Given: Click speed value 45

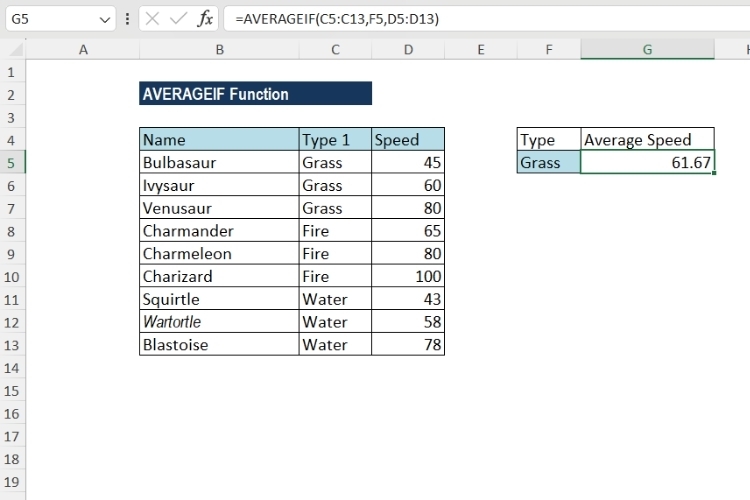Looking at the screenshot, I should [408, 163].
